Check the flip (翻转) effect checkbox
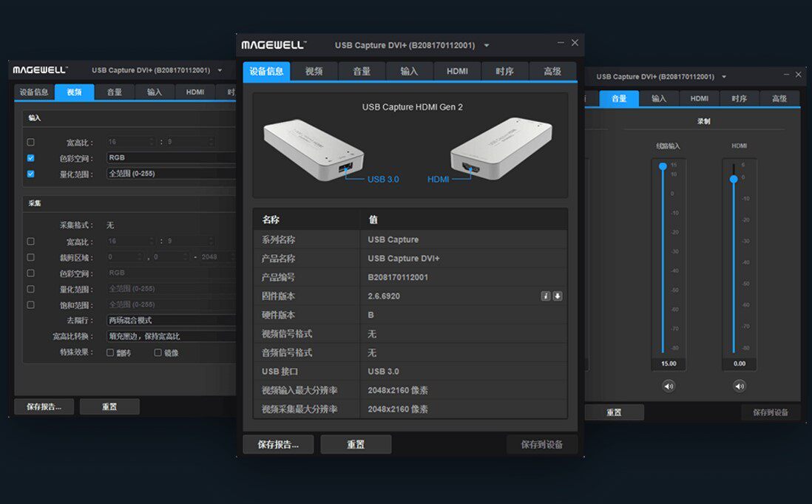Viewport: 812px width, 504px height. pyautogui.click(x=109, y=353)
